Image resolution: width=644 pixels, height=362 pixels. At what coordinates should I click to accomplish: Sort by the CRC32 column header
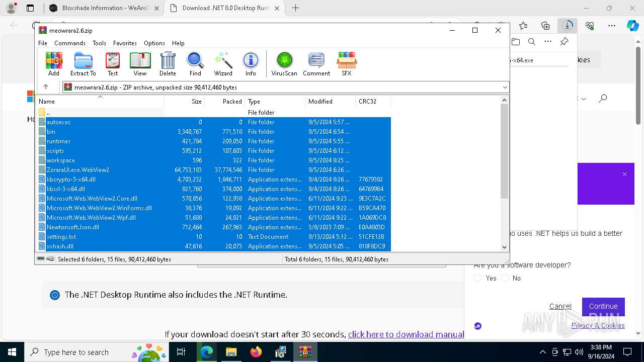pyautogui.click(x=373, y=101)
